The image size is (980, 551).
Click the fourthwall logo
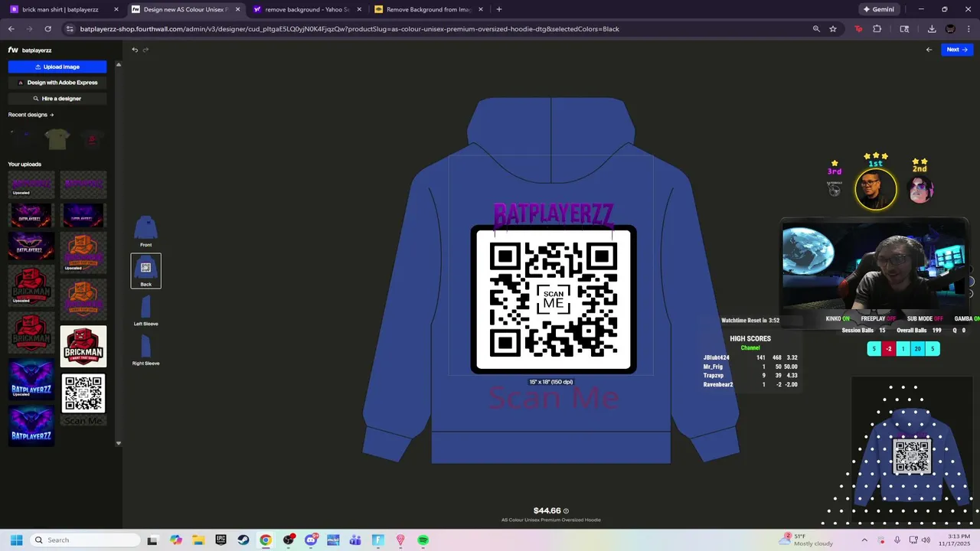point(13,50)
